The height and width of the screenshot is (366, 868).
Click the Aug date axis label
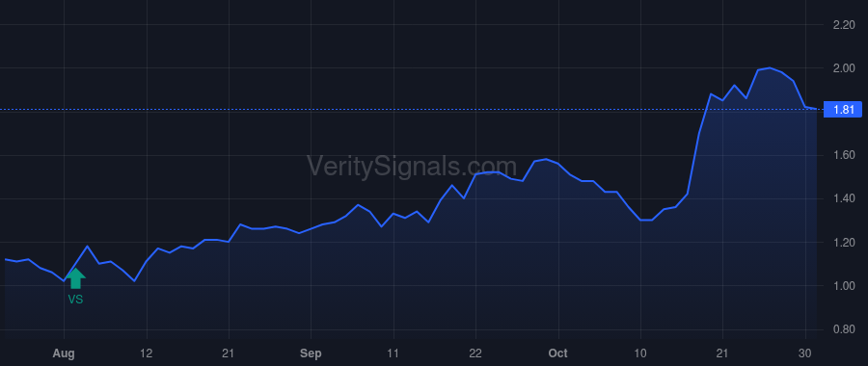[65, 353]
